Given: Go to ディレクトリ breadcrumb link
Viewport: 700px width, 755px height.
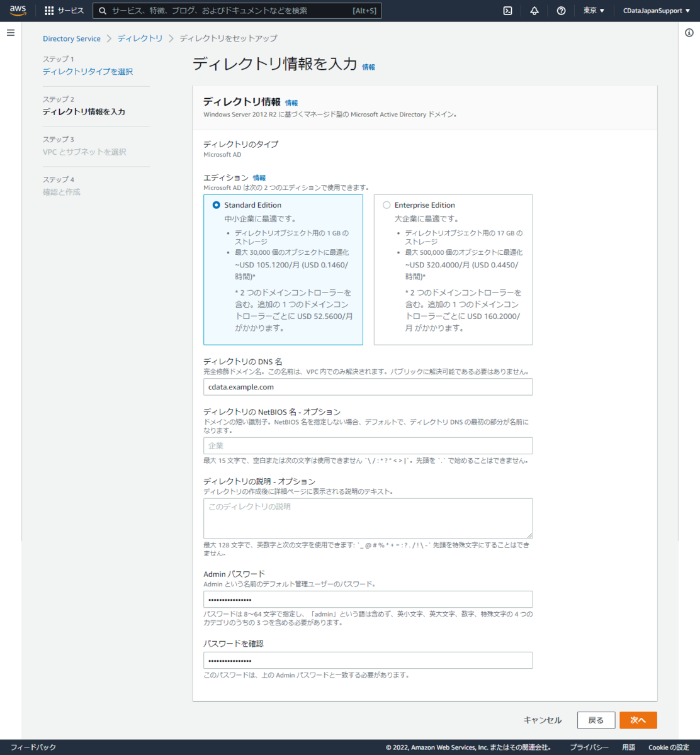Looking at the screenshot, I should pos(140,38).
